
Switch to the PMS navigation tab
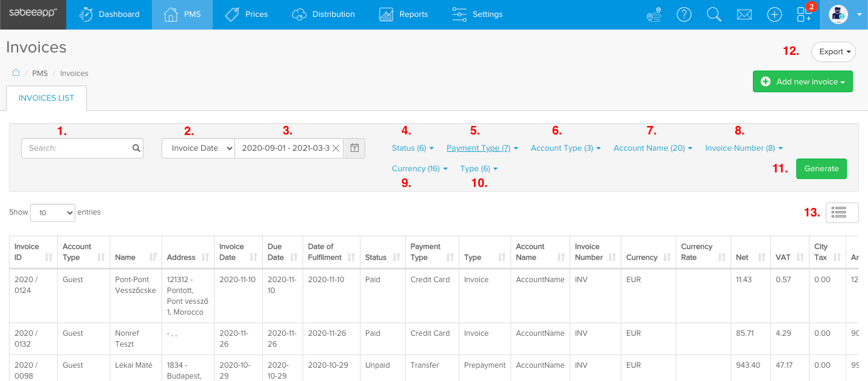(x=182, y=14)
